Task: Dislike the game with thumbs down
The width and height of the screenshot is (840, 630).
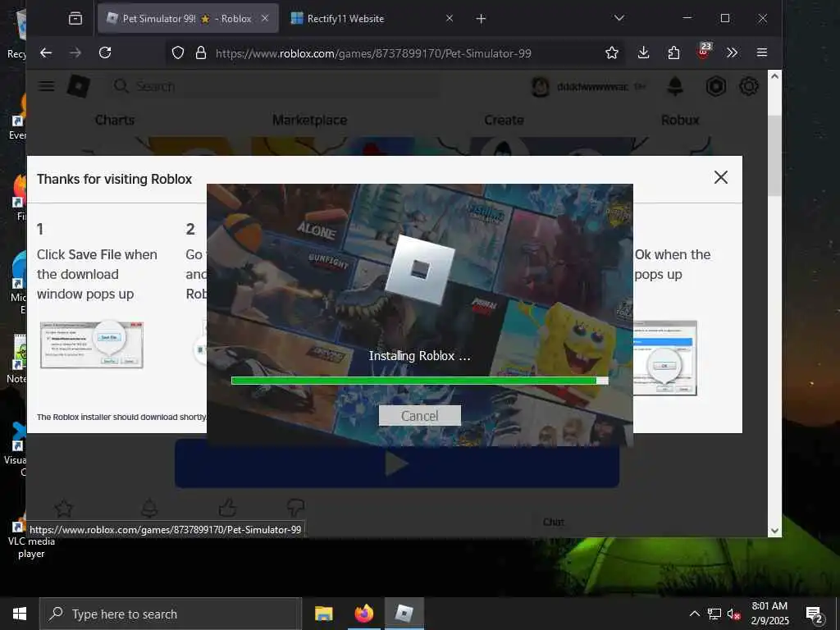Action: tap(295, 507)
